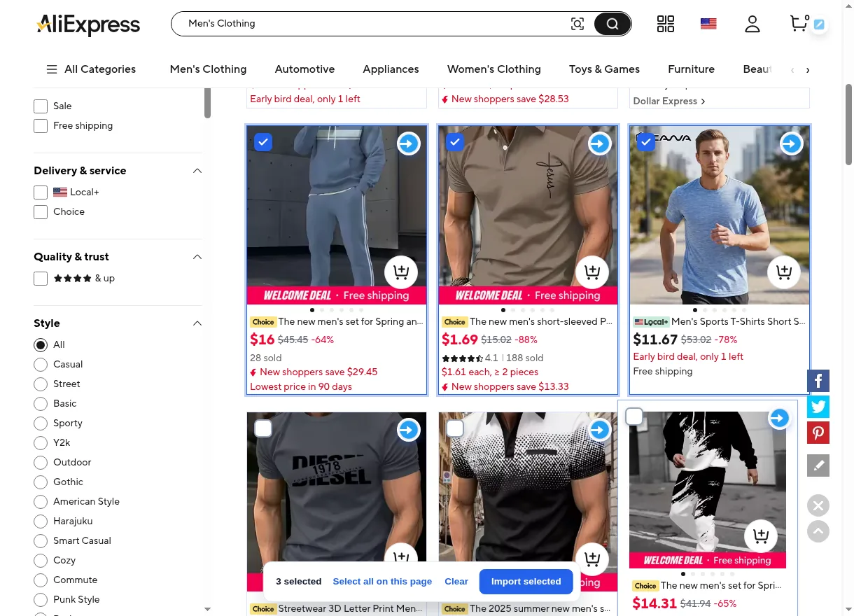Screen dimensions: 854x616
Task: Collapse the Quality & trust section
Action: pyautogui.click(x=197, y=257)
